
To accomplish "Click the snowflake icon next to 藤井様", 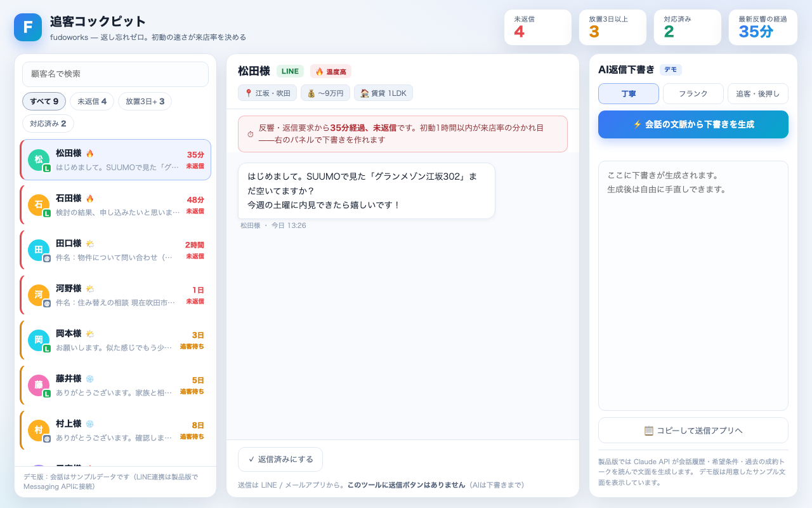I will [90, 379].
